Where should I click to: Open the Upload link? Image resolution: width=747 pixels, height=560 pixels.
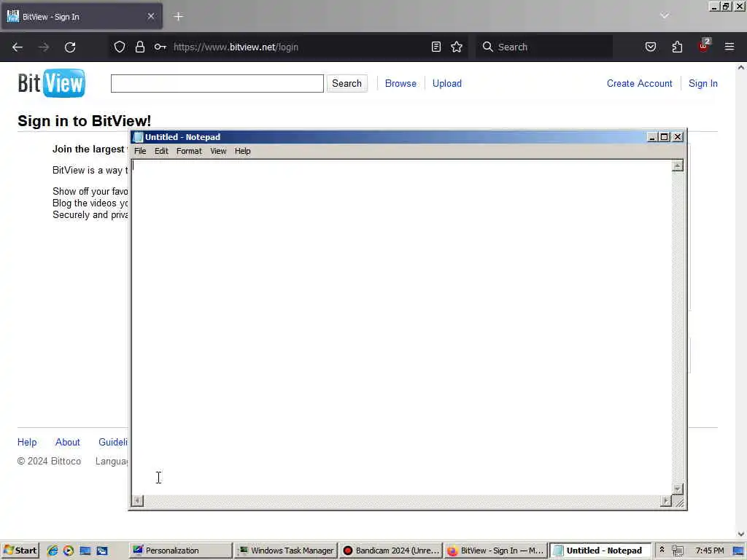tap(447, 83)
